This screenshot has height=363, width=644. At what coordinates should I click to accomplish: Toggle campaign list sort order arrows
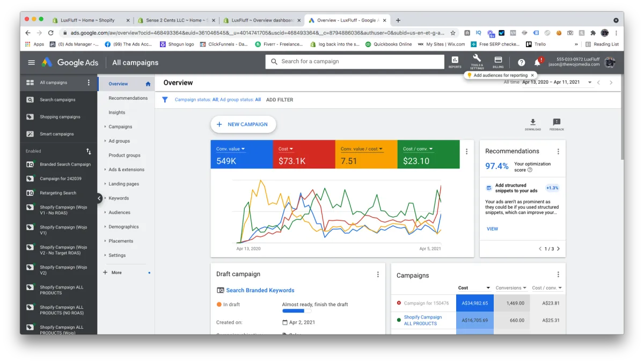89,151
